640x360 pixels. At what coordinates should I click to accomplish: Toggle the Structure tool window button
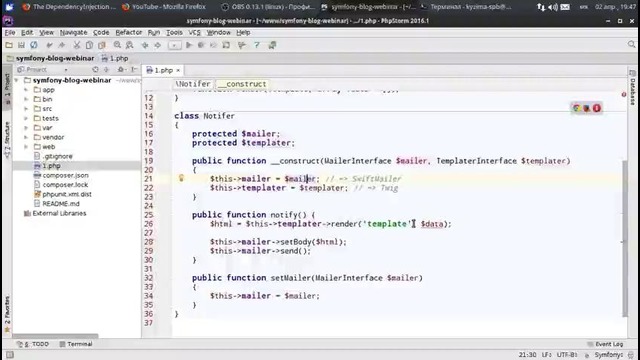pos(7,140)
